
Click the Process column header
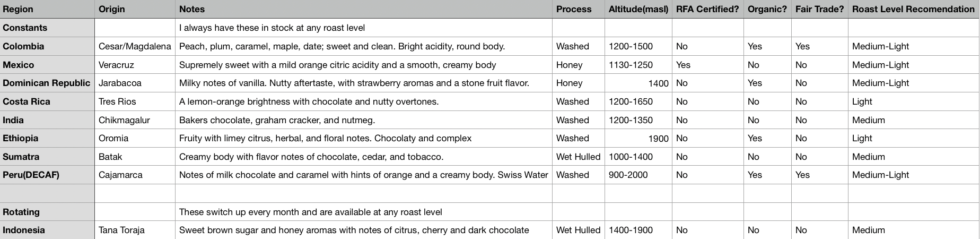pos(578,9)
